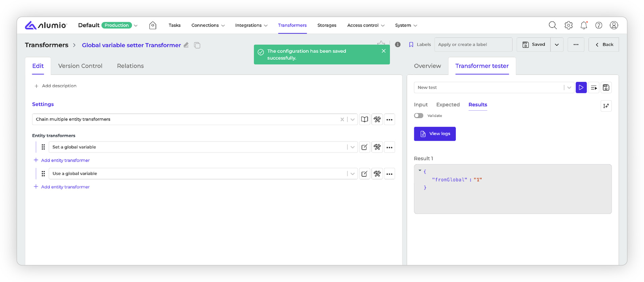644x282 pixels.
Task: Copy the transformer name icon
Action: point(197,45)
